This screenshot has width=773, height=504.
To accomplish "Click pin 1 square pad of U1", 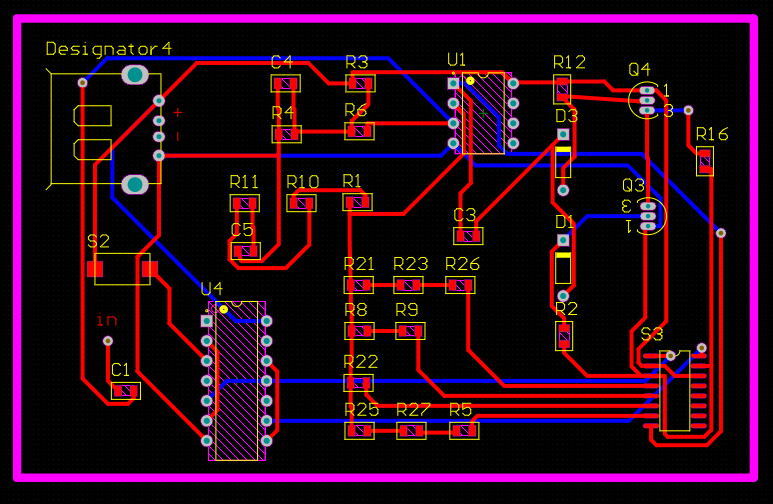I will 453,83.
